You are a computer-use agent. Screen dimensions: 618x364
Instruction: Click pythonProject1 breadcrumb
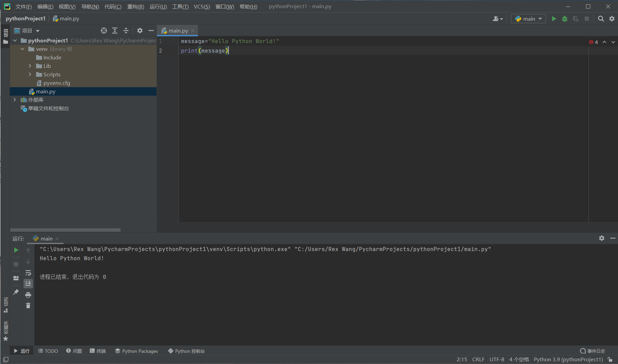pyautogui.click(x=25, y=19)
